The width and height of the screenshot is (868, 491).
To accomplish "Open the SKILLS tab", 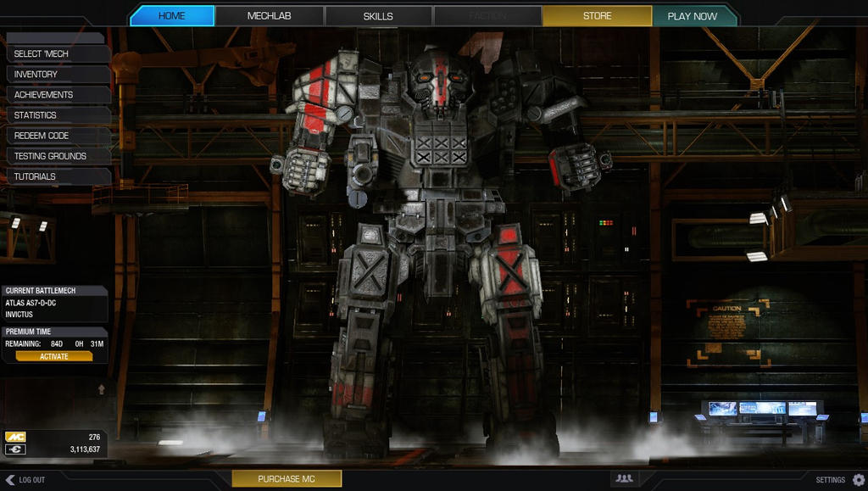I will (378, 16).
